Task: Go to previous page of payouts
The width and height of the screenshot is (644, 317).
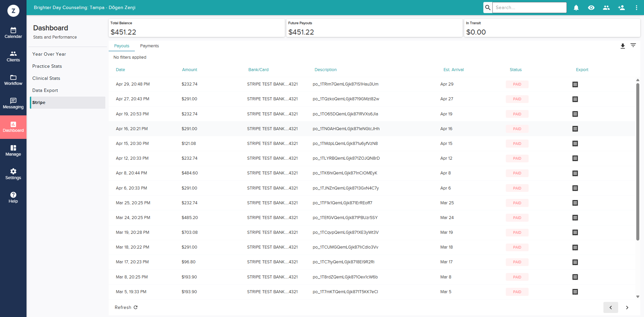Action: pyautogui.click(x=610, y=307)
